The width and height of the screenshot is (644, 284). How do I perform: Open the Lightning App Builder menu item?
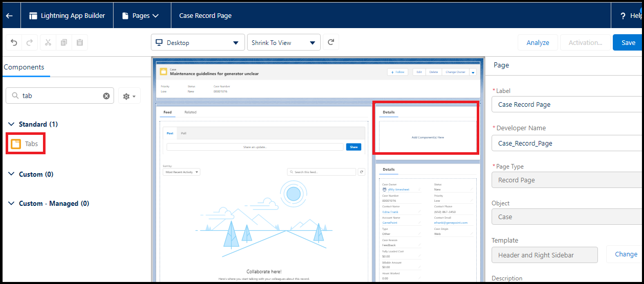click(66, 16)
